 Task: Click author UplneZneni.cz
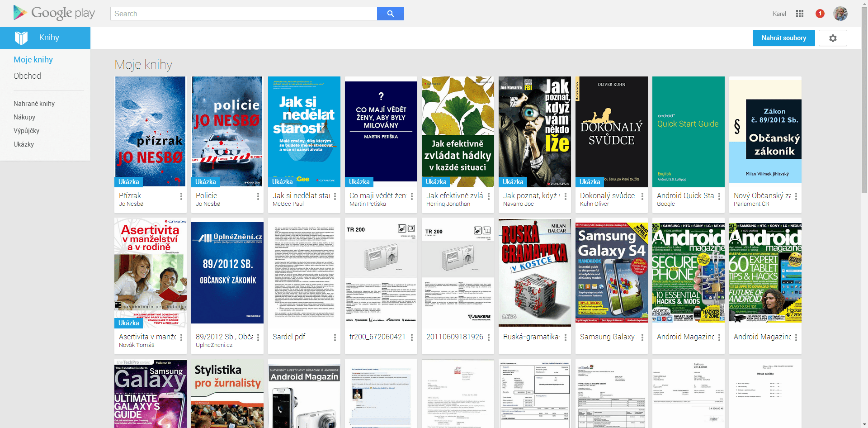[214, 345]
